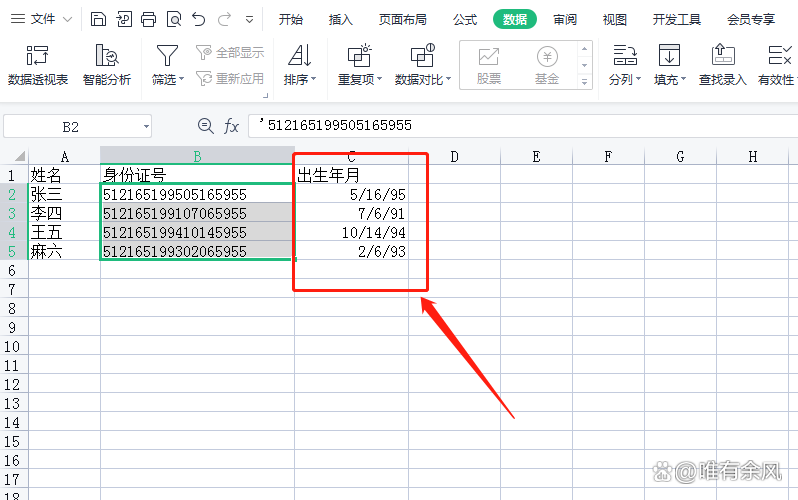
Task: Switch to the 页面布局 tab
Action: coord(403,20)
